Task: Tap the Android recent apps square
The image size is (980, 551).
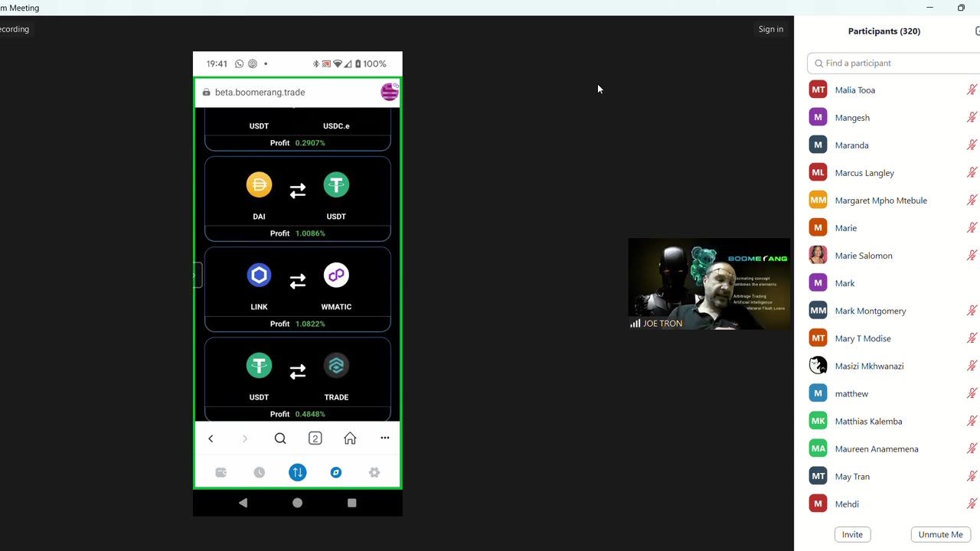Action: [x=352, y=503]
